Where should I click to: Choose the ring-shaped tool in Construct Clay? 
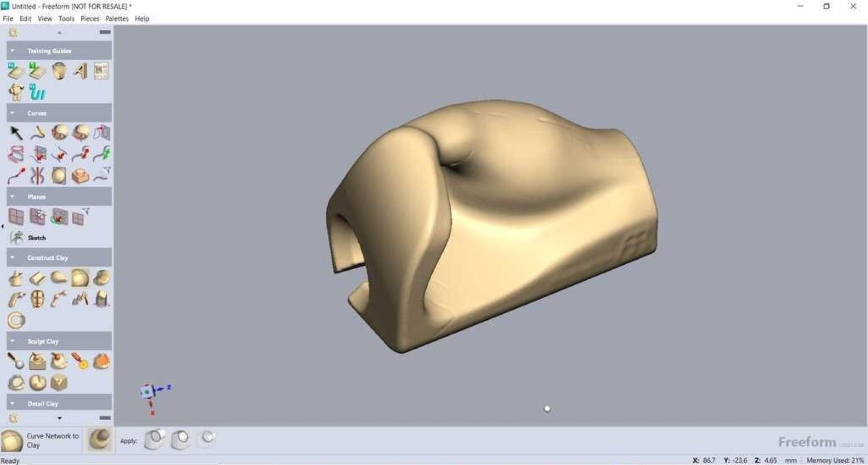click(16, 320)
